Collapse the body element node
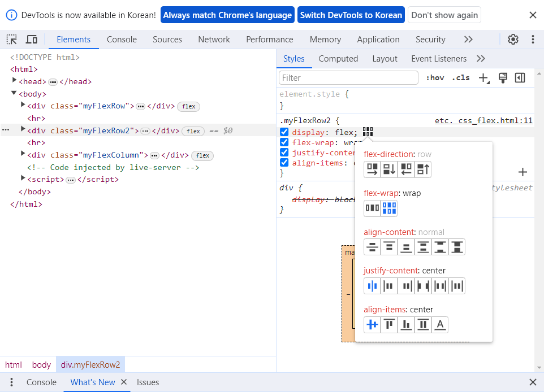The width and height of the screenshot is (544, 392). (x=14, y=93)
